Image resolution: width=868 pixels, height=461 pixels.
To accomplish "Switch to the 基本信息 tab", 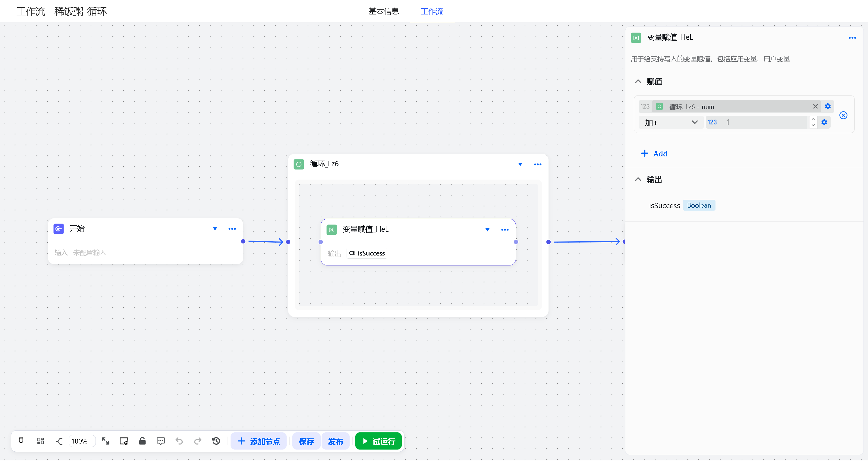I will [383, 11].
